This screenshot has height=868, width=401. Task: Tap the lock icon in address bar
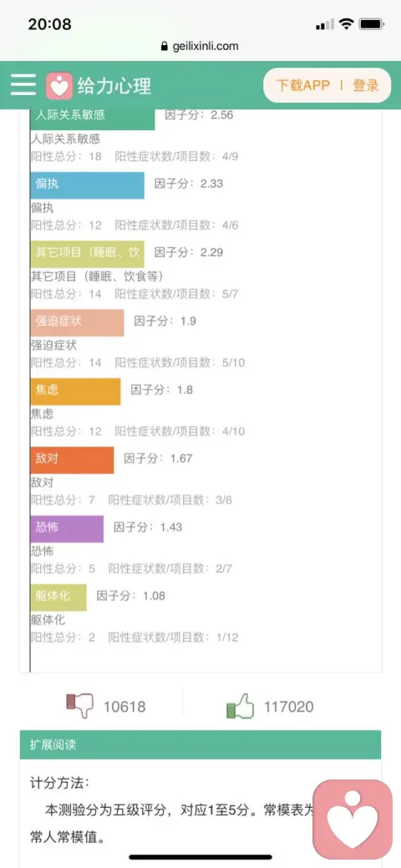164,47
